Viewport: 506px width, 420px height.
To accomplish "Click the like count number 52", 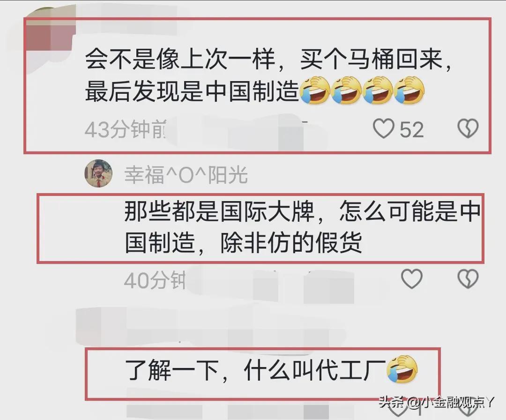I will point(411,130).
